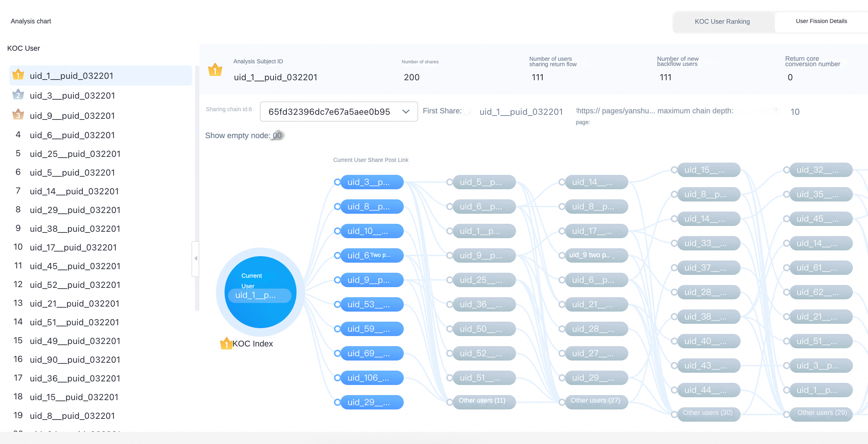The height and width of the screenshot is (444, 868).
Task: Choose uid_25__puid_032201 in the KOC User list
Action: click(101, 154)
